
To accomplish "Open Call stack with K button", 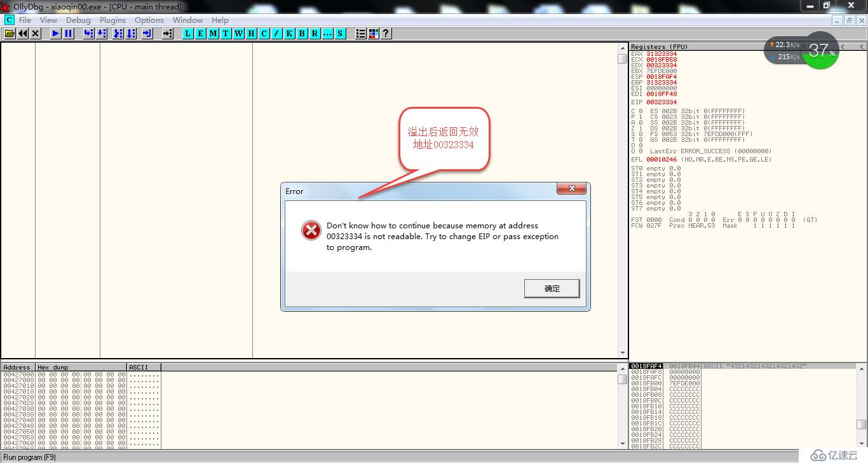I will (x=290, y=34).
